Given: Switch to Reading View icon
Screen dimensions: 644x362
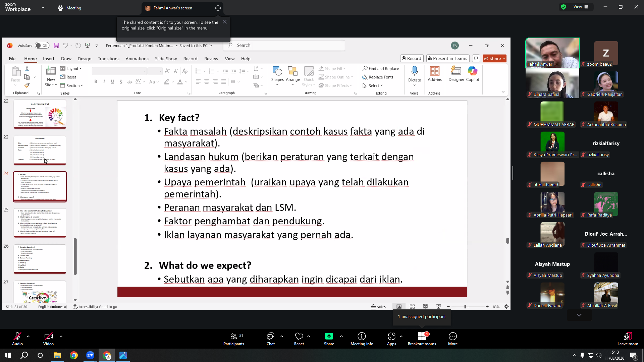Looking at the screenshot, I should tap(425, 307).
